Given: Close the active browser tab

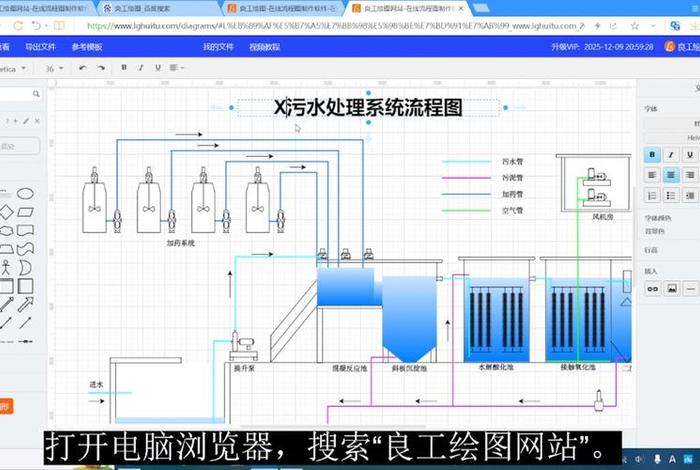Looking at the screenshot, I should (461, 8).
